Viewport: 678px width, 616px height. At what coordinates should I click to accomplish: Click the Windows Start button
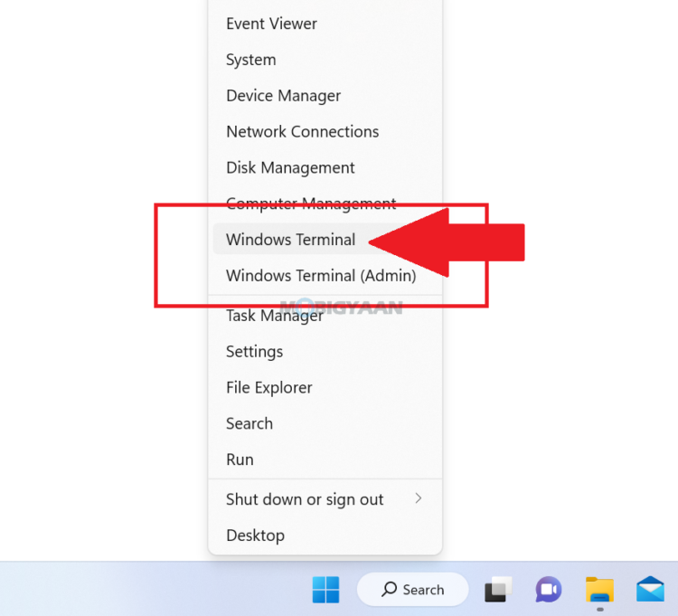click(325, 590)
